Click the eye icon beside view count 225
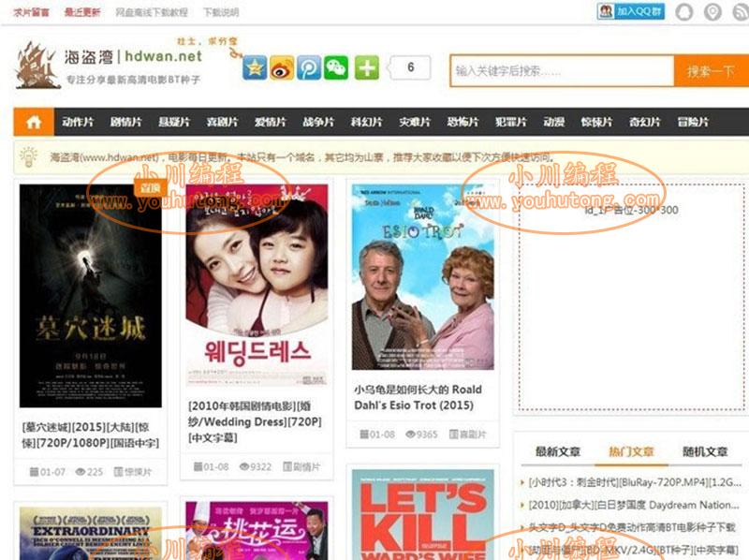 [81, 472]
